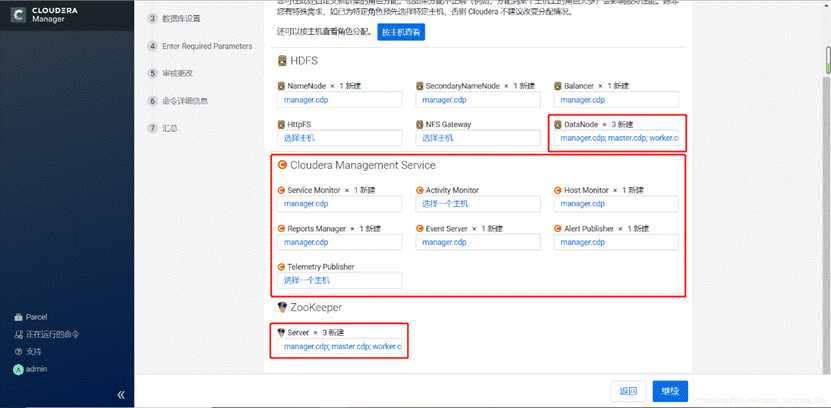The height and width of the screenshot is (408, 831).
Task: Edit ZooKeeper Server hosts assignment field
Action: click(x=340, y=346)
